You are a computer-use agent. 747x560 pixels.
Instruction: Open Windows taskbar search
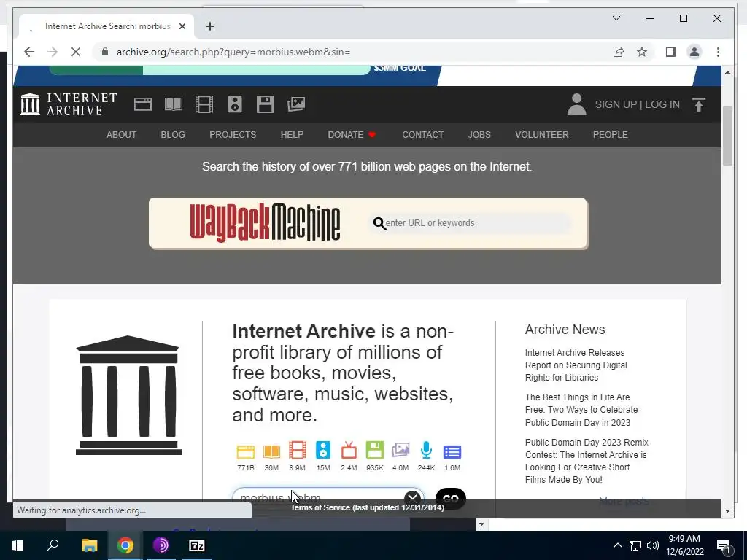(x=53, y=545)
